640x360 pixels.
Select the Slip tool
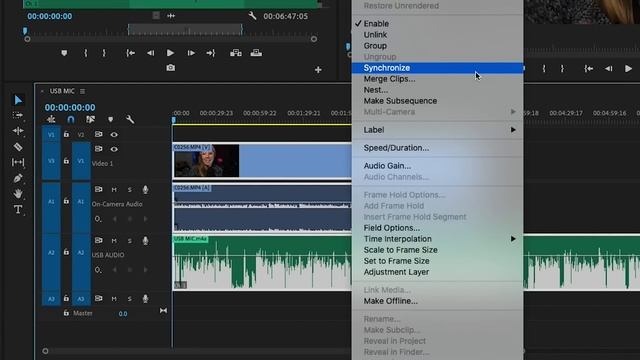tap(18, 162)
